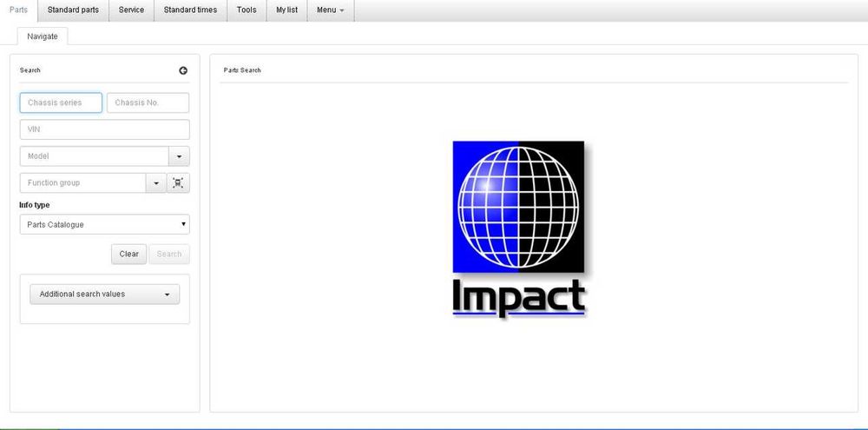Click the Info type label
This screenshot has height=430, width=868.
click(x=35, y=205)
